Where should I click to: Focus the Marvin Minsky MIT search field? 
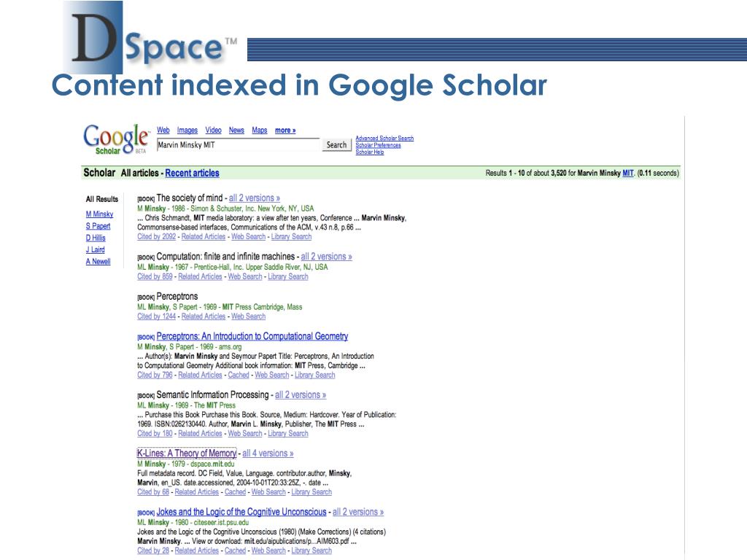coord(239,145)
